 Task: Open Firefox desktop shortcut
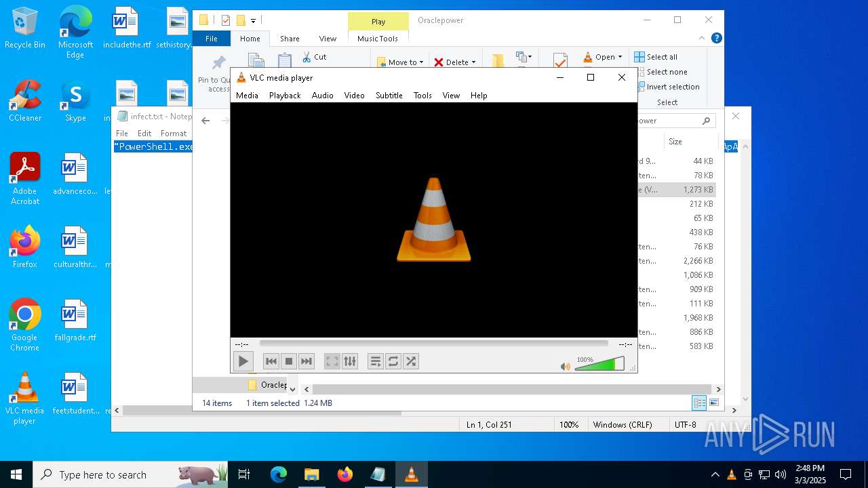pyautogui.click(x=25, y=247)
